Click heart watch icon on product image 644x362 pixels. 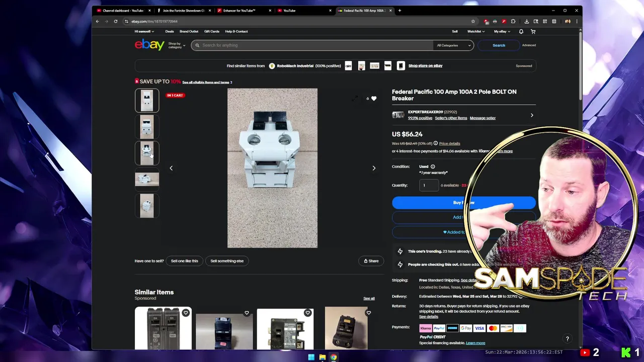click(373, 99)
